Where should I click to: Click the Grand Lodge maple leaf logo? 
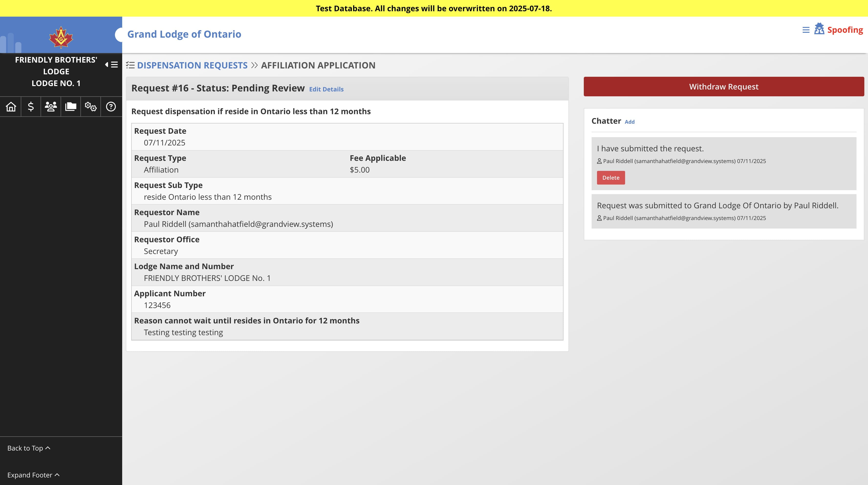61,37
